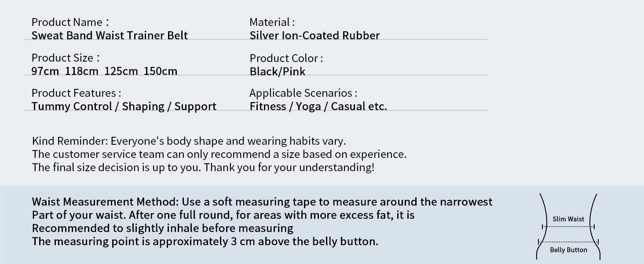Click the Product Color heading
Screen dimensions: 644x264
click(x=286, y=58)
